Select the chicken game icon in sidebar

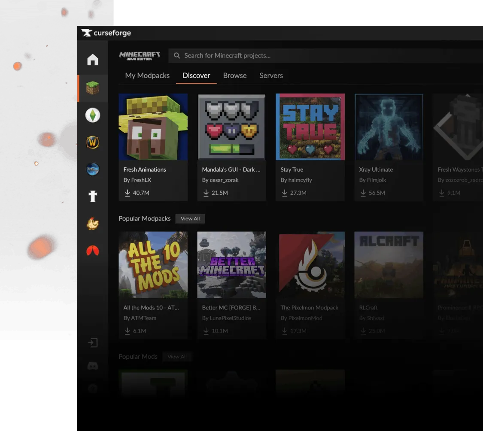coord(93,223)
